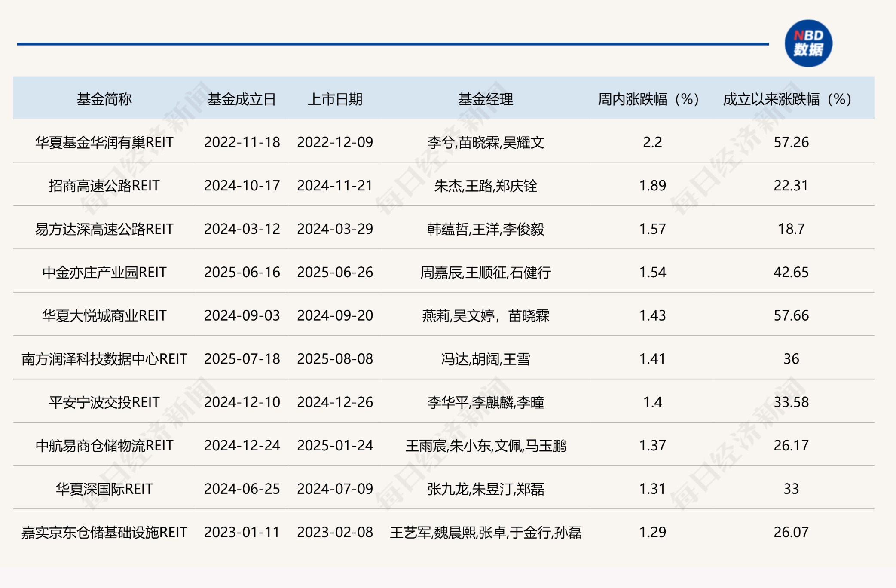Open the 华夏基金华润有巢REIT fund name

tap(104, 142)
